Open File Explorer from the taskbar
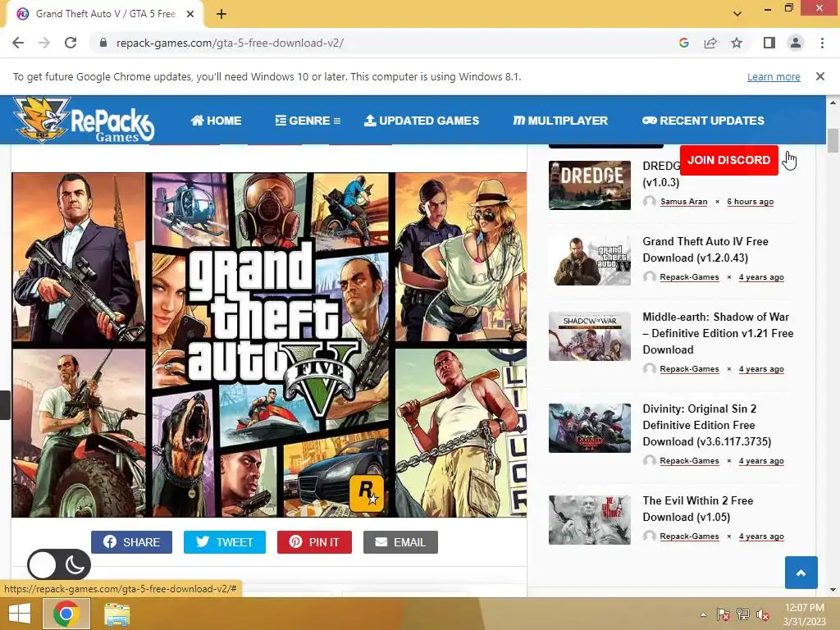 pyautogui.click(x=116, y=614)
